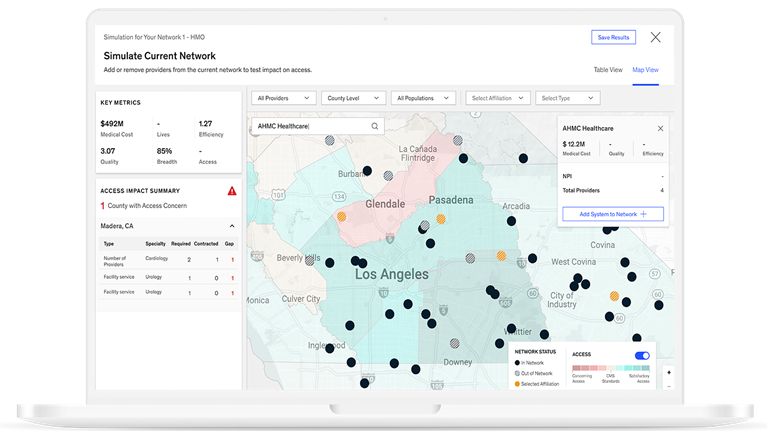Click Add System to Network button
Screen dimensions: 767x431
pos(613,214)
